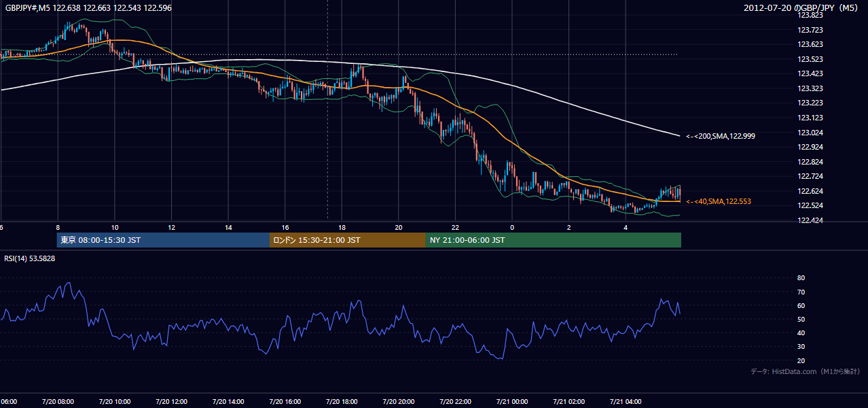Click the 7/20 10:00 bottom time label
This screenshot has height=408, width=868.
coord(114,401)
